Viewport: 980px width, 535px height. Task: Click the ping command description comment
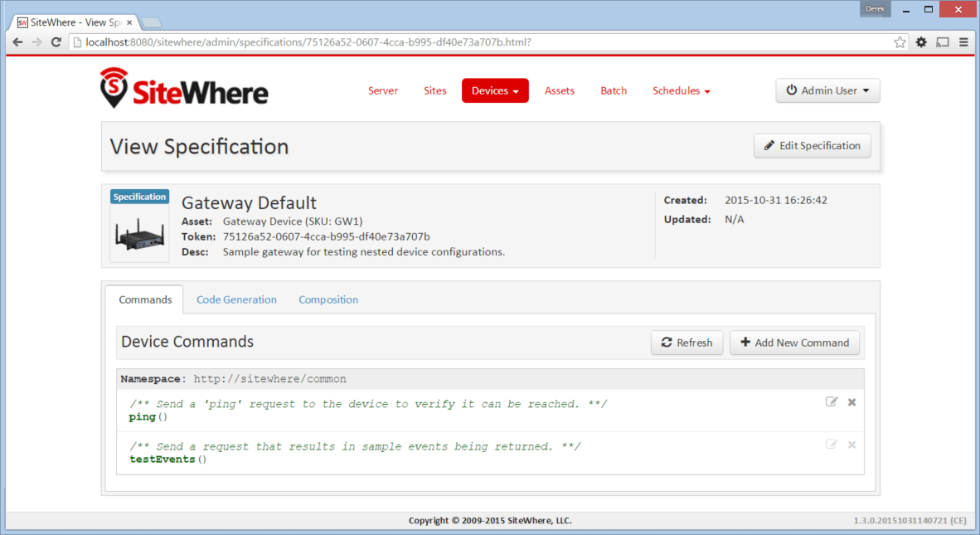pos(368,404)
